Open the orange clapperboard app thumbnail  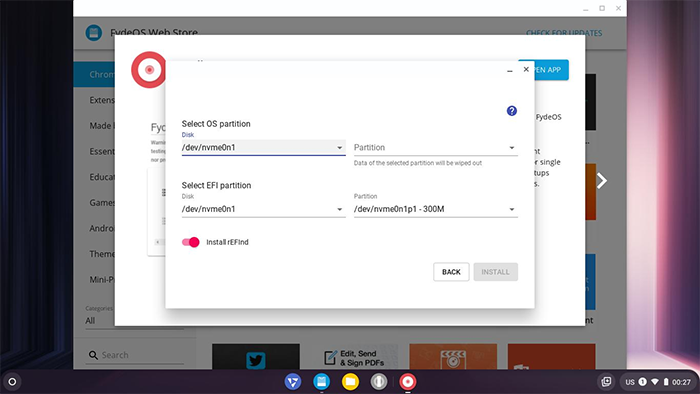point(453,357)
